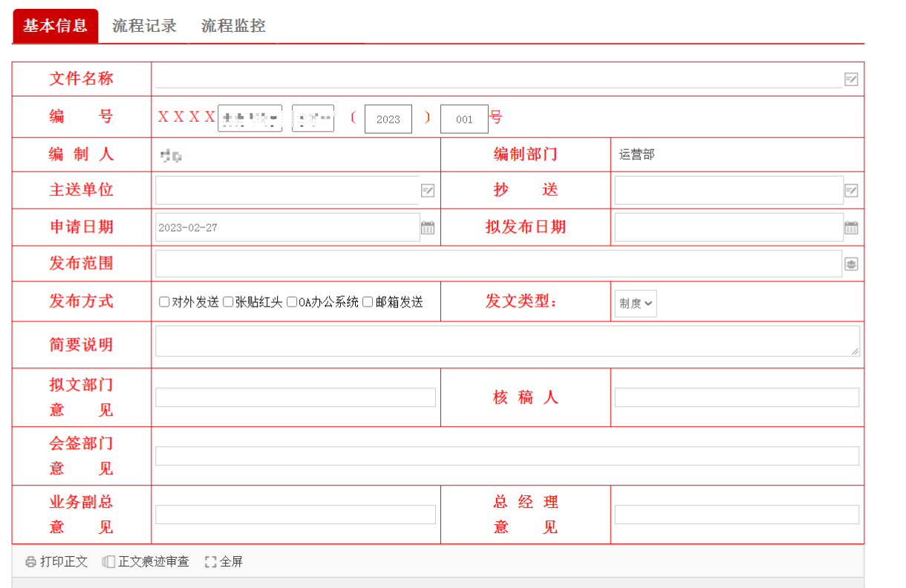Check the 对外发送 checkbox

164,302
